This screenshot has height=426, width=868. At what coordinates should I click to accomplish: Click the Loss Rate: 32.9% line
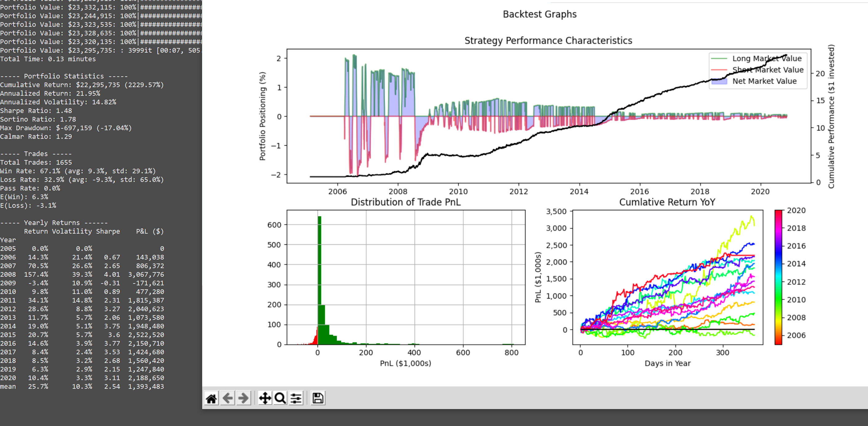pos(82,179)
